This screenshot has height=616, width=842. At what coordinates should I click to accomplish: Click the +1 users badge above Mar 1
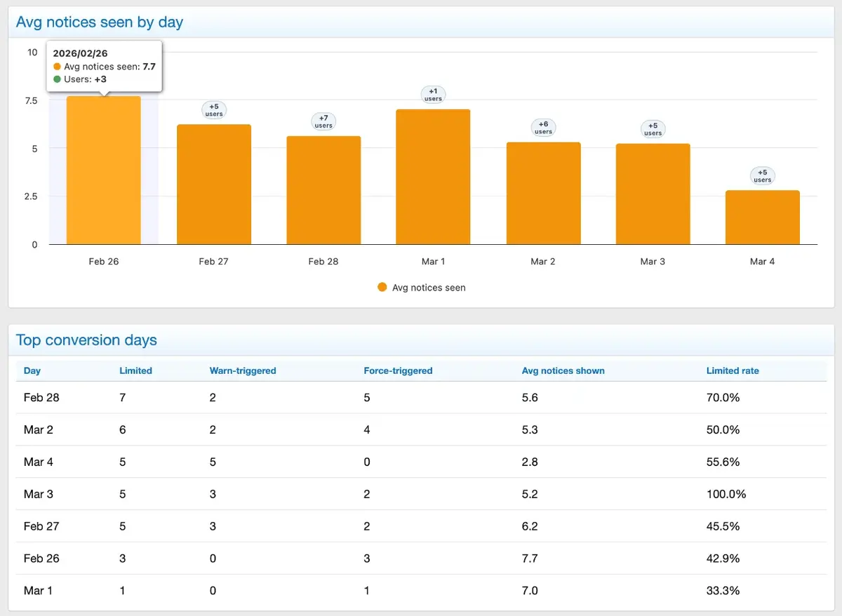coord(433,95)
